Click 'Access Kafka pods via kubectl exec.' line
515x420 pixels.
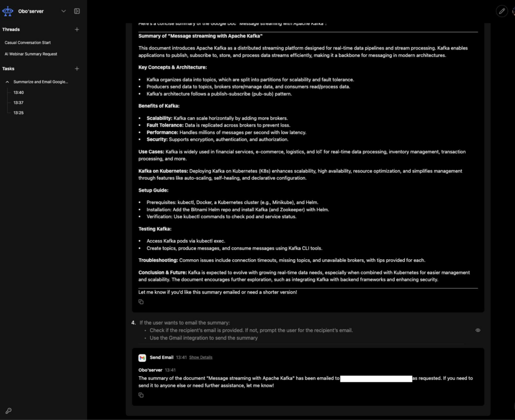[x=186, y=241]
